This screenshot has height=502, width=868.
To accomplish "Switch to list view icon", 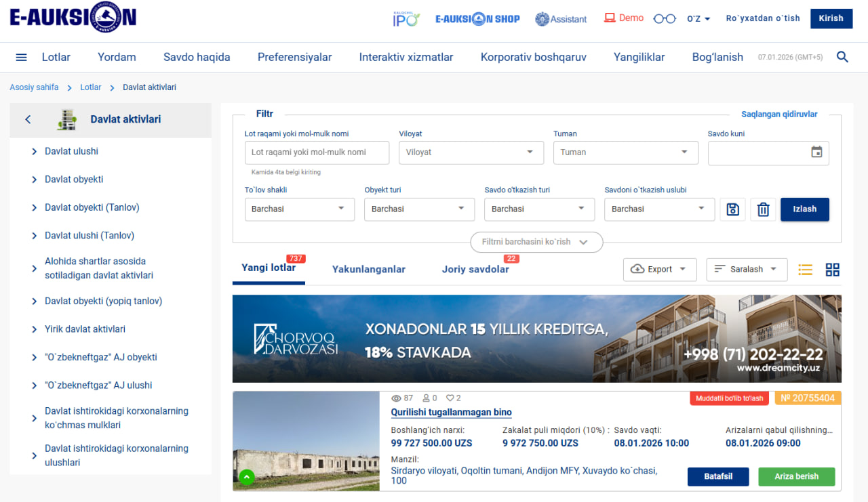I will pyautogui.click(x=805, y=270).
